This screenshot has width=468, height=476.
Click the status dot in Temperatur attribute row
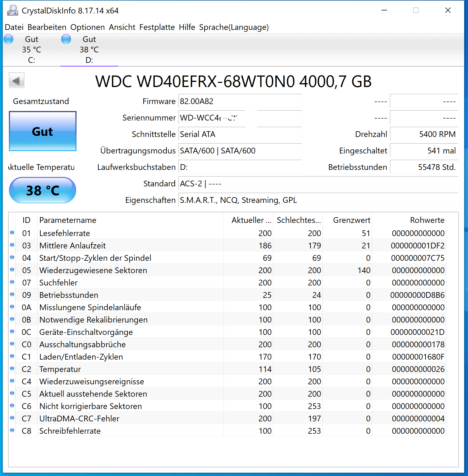12,369
